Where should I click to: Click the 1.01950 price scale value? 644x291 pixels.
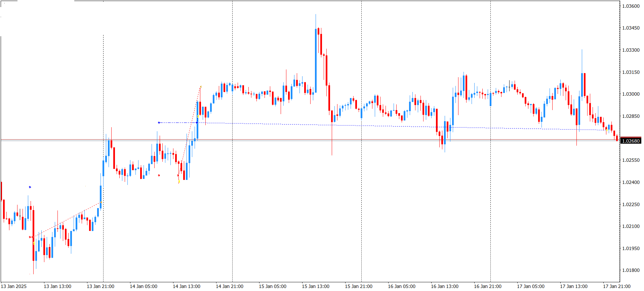pyautogui.click(x=631, y=248)
